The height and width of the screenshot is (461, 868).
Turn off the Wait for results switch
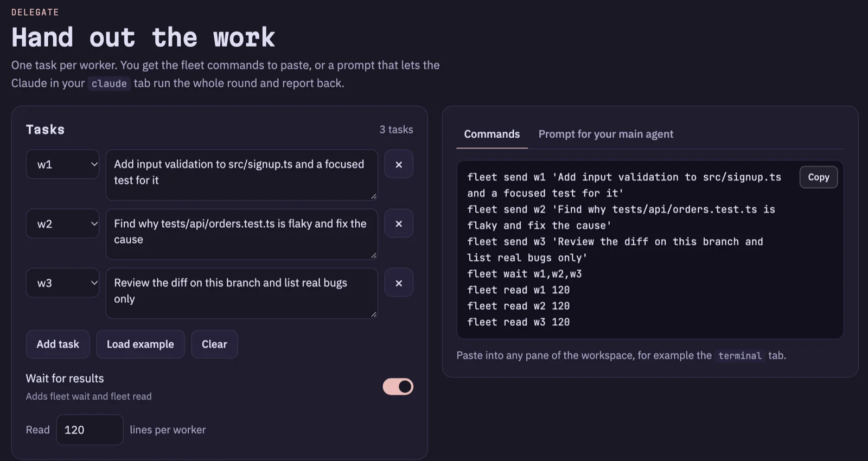click(398, 387)
